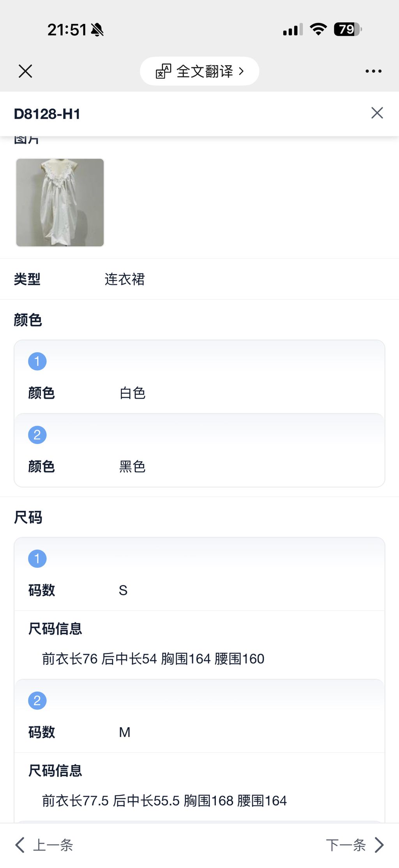Tap the translate icon in header pill
Viewport: 399px width, 868px height.
tap(163, 71)
